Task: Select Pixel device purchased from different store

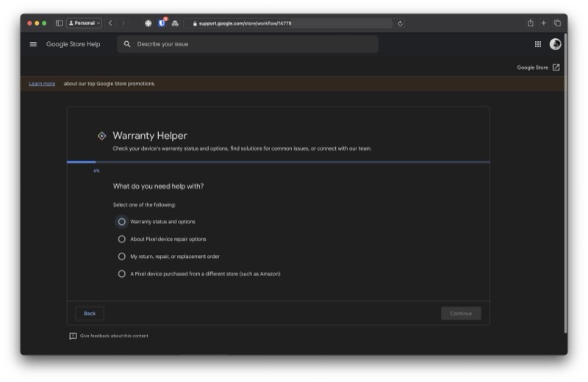Action: (x=121, y=274)
